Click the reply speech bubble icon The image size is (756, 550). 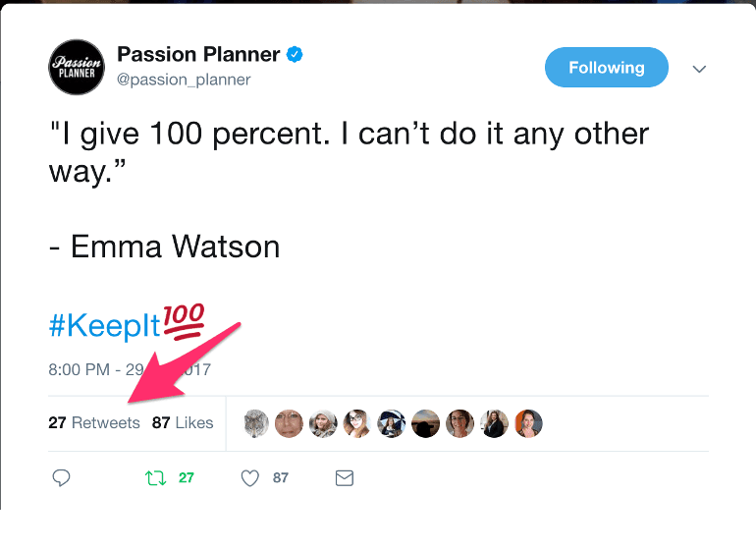click(61, 478)
